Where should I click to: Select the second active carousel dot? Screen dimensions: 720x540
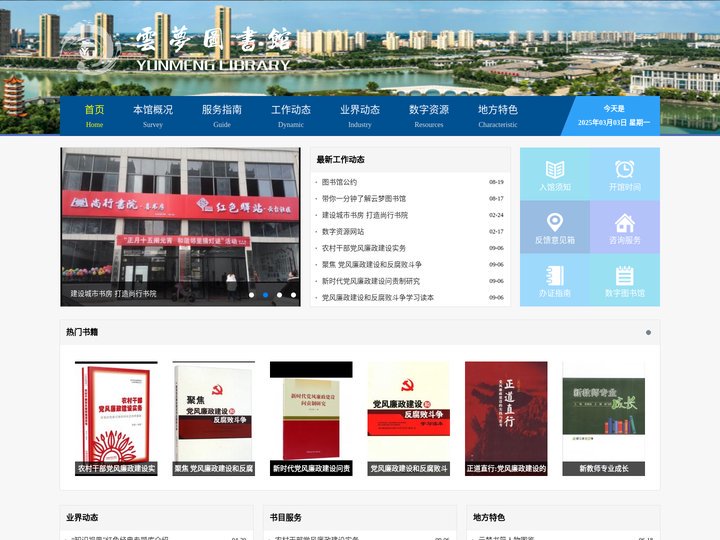point(265,295)
